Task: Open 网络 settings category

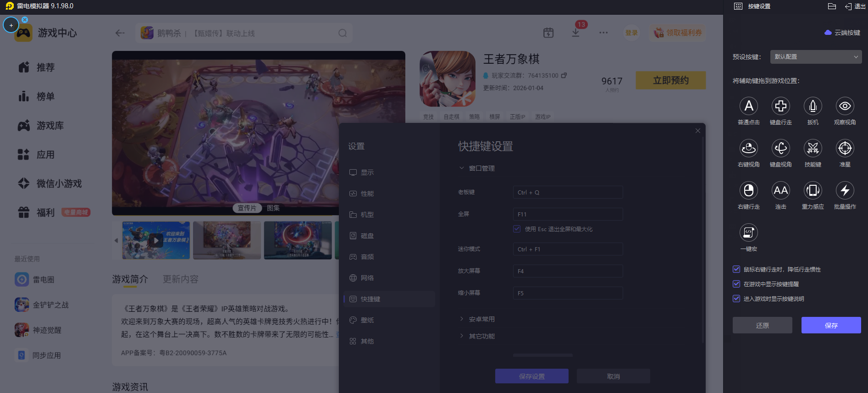Action: 389,278
